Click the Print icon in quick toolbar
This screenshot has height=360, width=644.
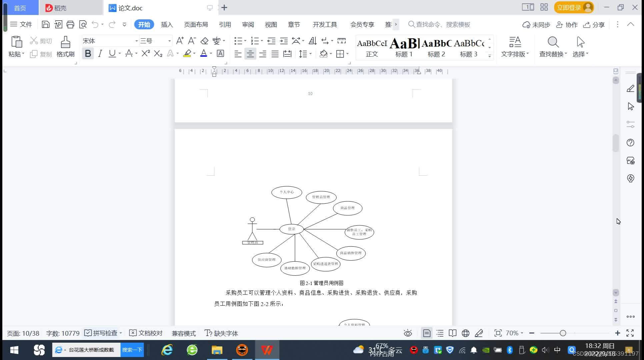tap(70, 24)
